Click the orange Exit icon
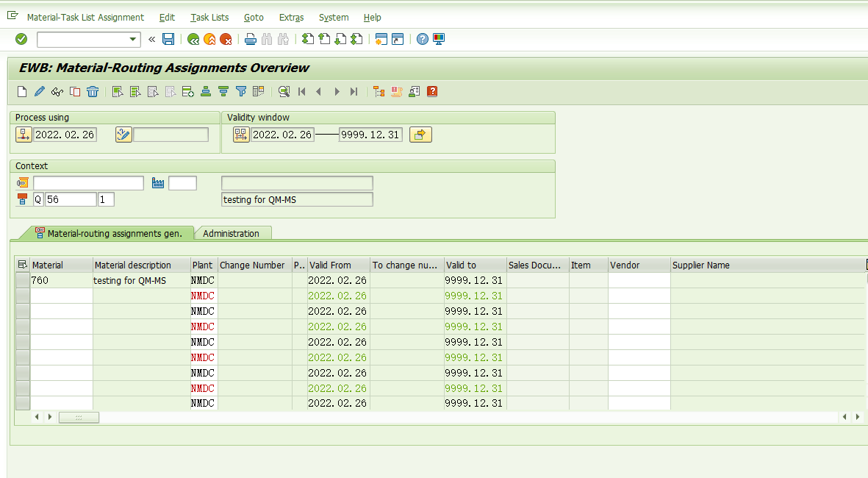868x478 pixels. 209,39
